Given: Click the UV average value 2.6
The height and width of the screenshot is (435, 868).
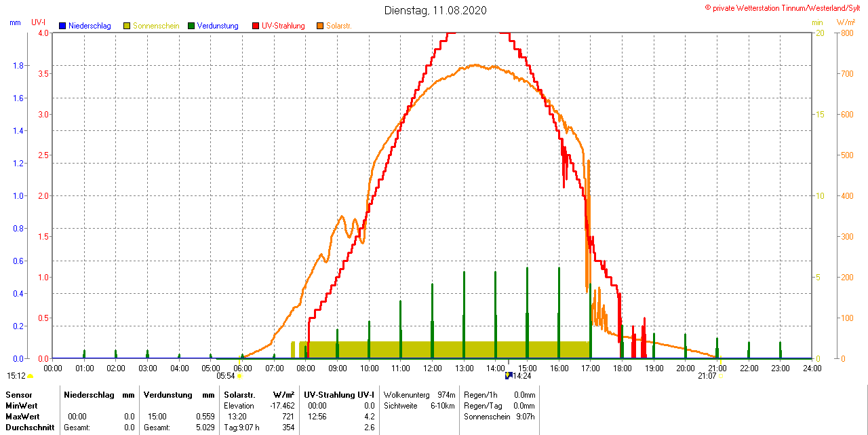Looking at the screenshot, I should 369,428.
